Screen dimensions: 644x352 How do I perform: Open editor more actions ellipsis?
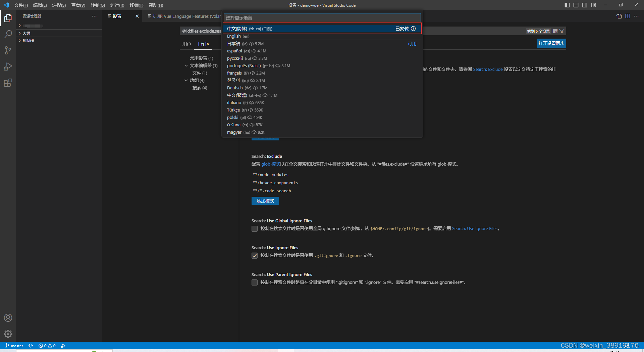coord(636,16)
